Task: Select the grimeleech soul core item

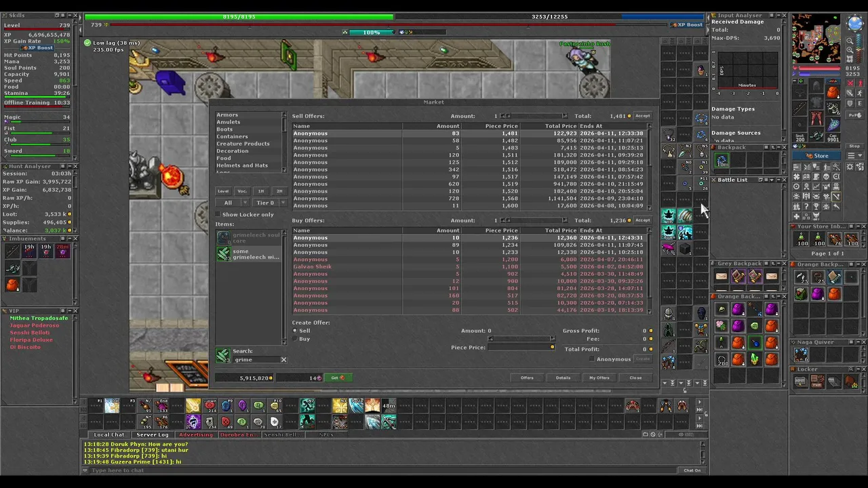Action: (x=249, y=237)
